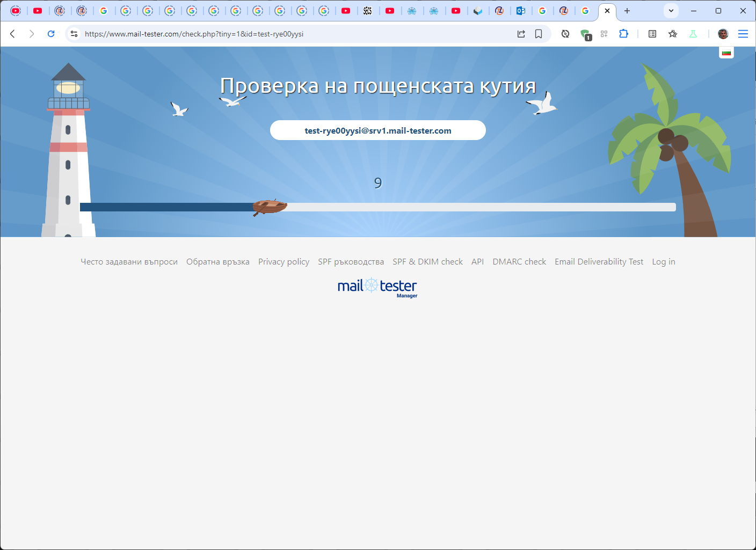The image size is (756, 550).
Task: Click the green flask labs icon
Action: click(693, 34)
